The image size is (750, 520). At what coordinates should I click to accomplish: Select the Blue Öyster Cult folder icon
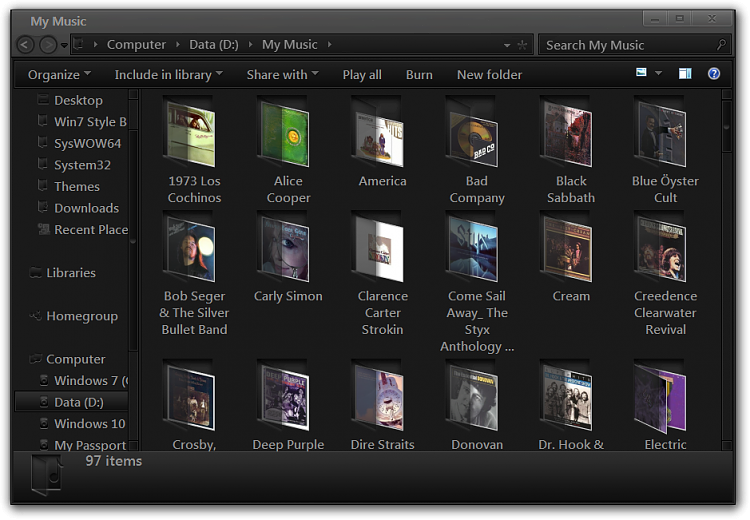click(x=661, y=131)
